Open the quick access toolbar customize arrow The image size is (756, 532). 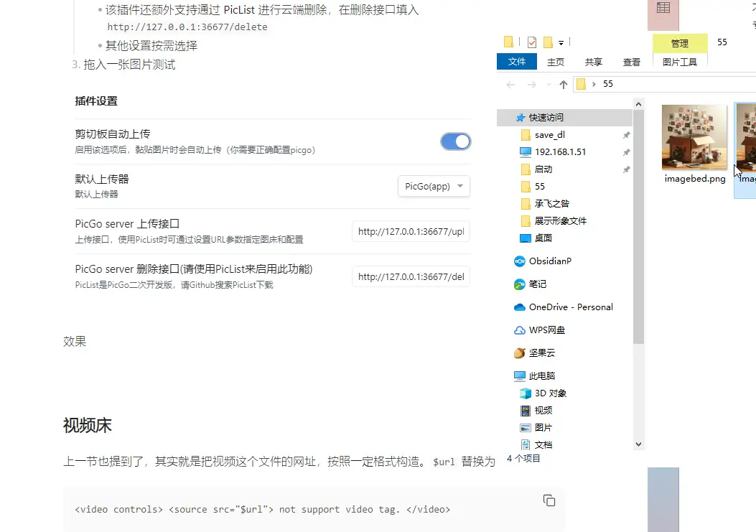pos(561,42)
